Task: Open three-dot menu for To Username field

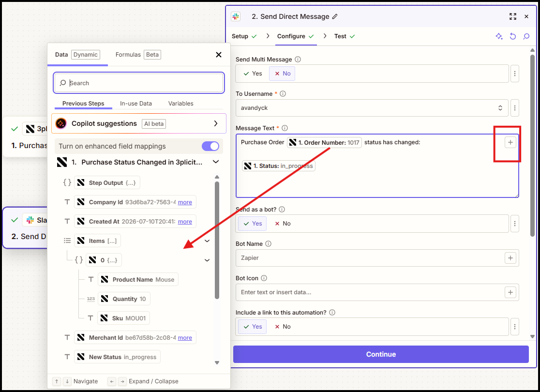Action: tap(515, 108)
